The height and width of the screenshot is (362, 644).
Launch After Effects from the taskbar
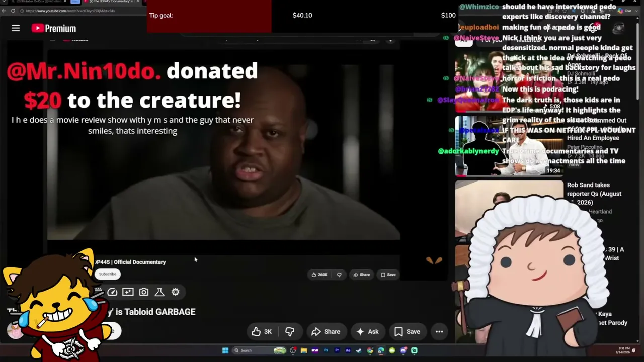[348, 350]
